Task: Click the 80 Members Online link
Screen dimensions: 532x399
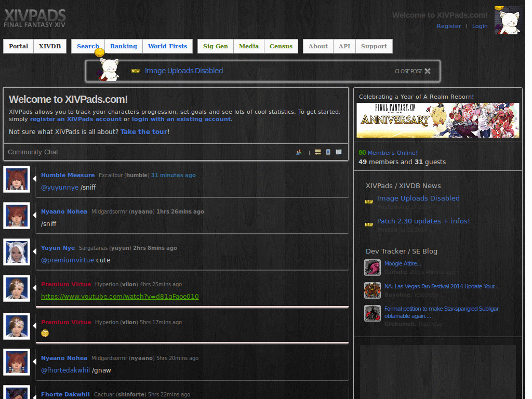Action: tap(388, 153)
